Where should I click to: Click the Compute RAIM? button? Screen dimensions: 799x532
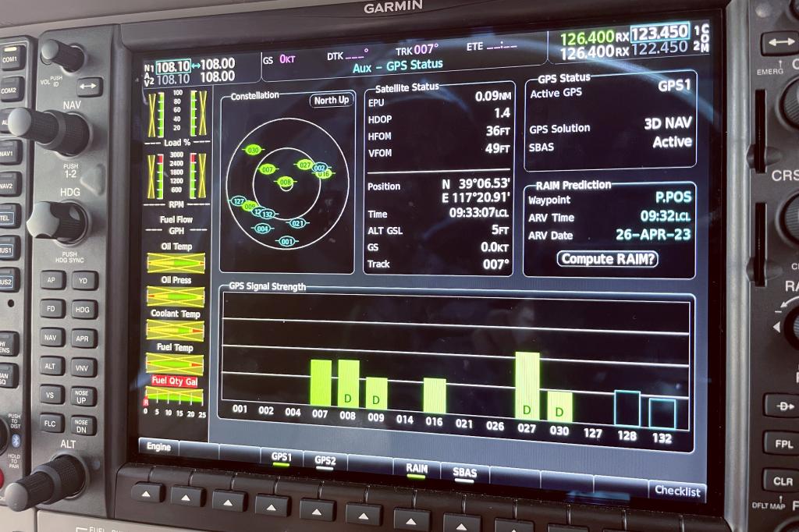pos(608,259)
